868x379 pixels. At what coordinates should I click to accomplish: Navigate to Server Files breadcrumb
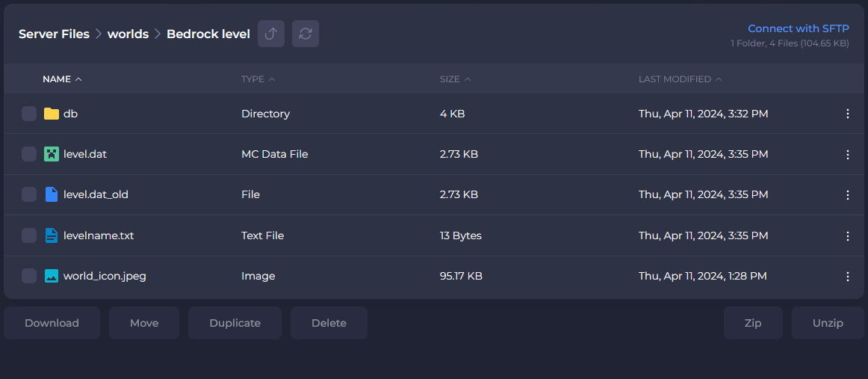pyautogui.click(x=54, y=34)
